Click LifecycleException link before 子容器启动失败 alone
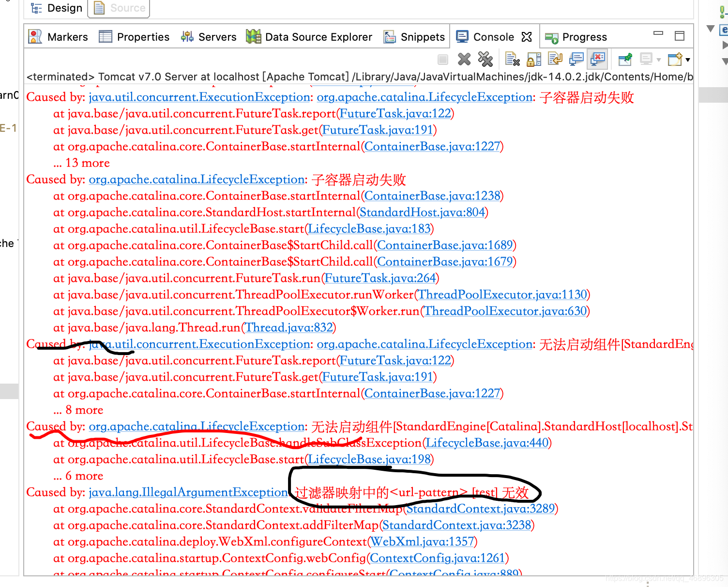This screenshot has height=587, width=728. (x=197, y=179)
